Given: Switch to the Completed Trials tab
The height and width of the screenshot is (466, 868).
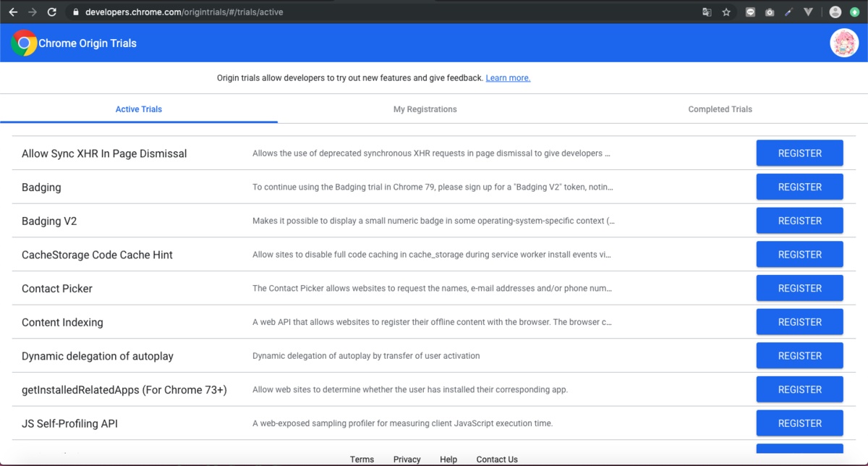Looking at the screenshot, I should pos(720,109).
